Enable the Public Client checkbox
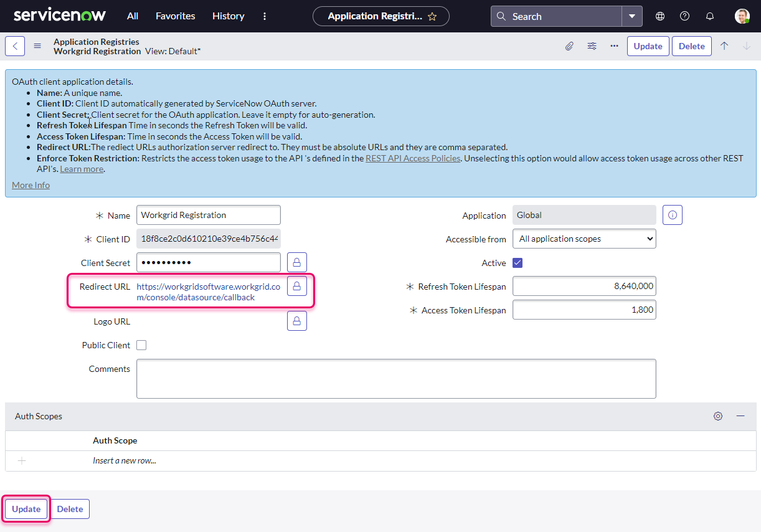 (141, 344)
